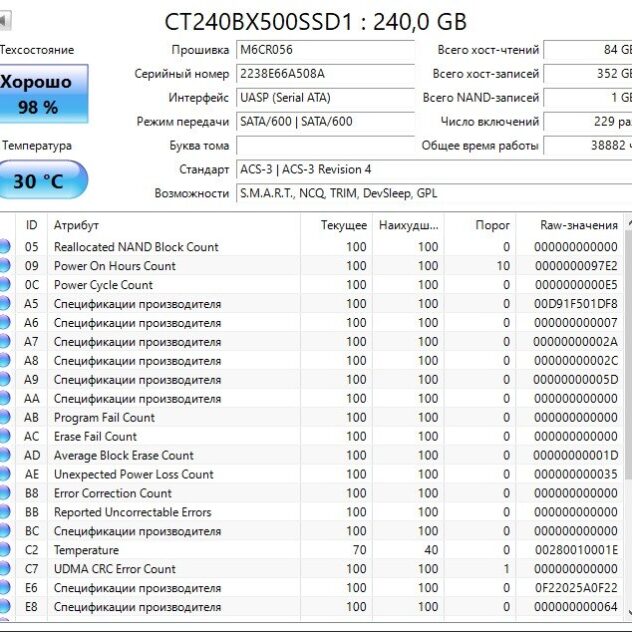
Task: Click the Режим передачи field SATA/600
Action: tap(325, 121)
